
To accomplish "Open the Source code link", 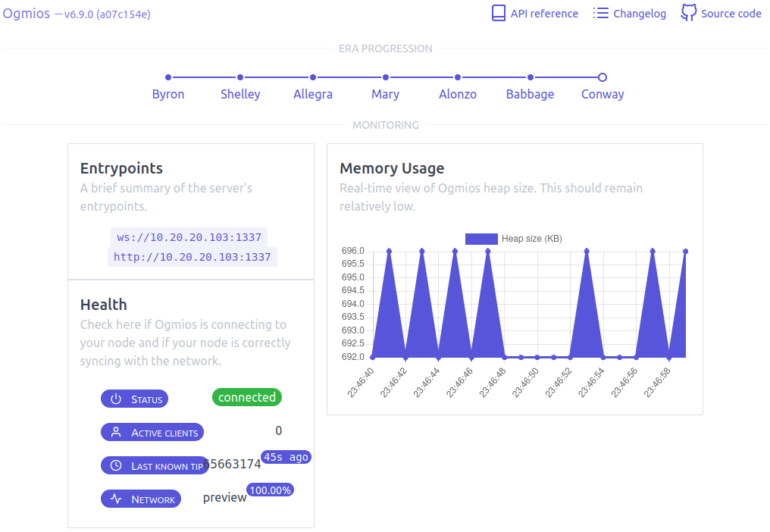I will pyautogui.click(x=721, y=14).
